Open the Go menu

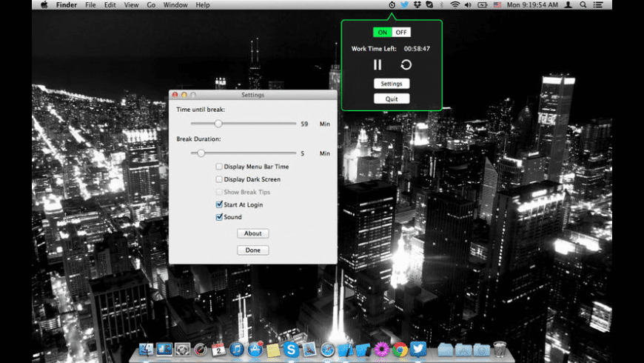(151, 5)
